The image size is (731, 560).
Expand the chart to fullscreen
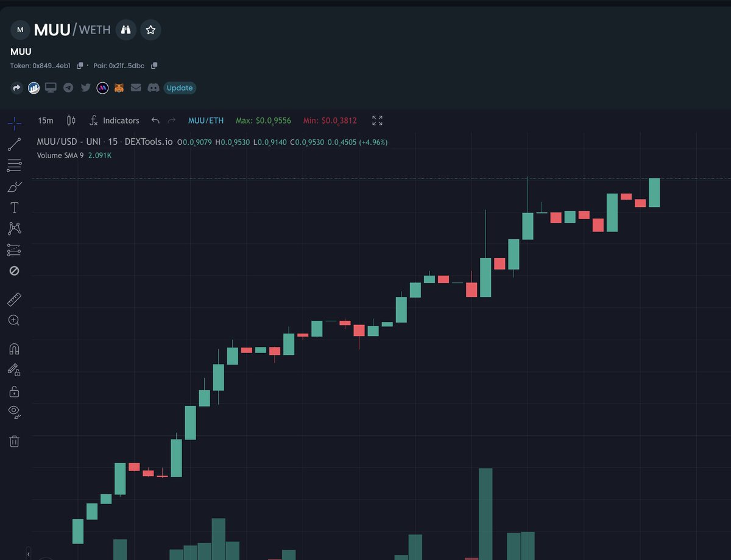coord(376,121)
